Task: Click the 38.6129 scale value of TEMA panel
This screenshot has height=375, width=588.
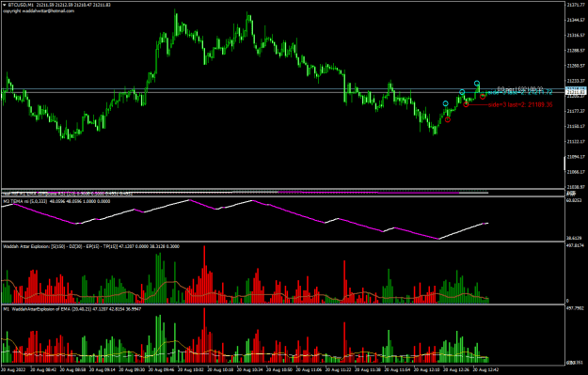Action: click(574, 238)
